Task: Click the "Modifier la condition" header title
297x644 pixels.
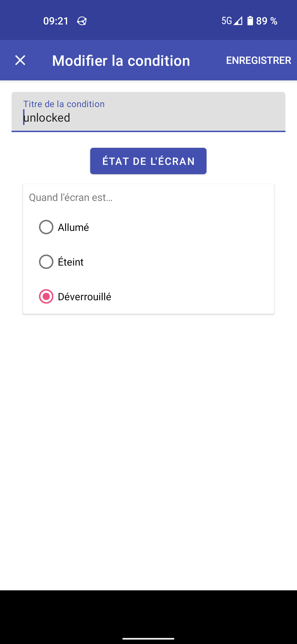Action: pos(121,61)
